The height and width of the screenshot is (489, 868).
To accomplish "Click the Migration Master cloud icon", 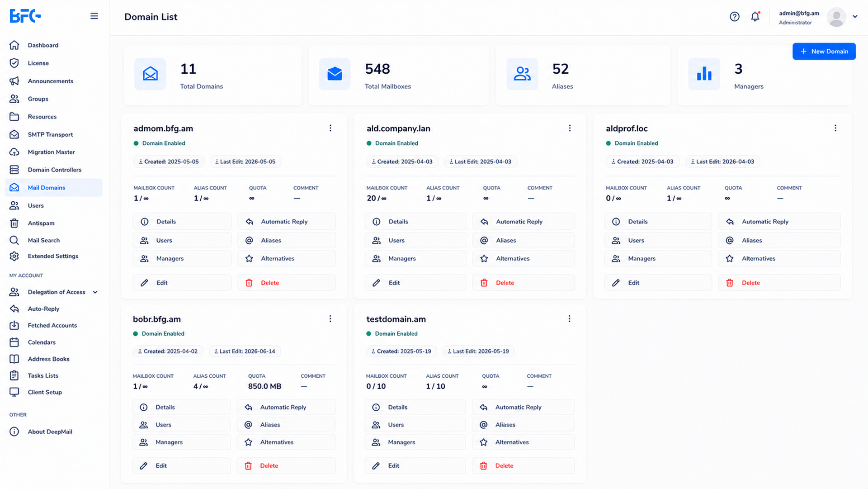I will (14, 152).
